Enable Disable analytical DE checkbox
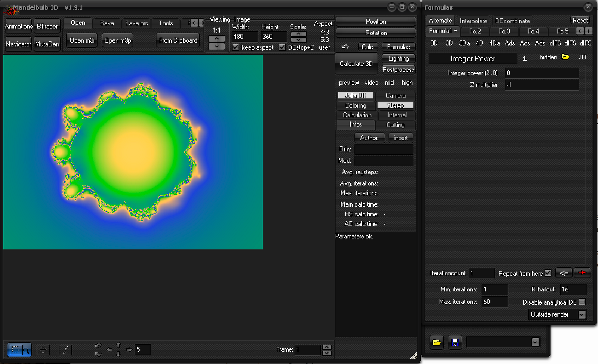Screen dimensions: 598x364 582,302
